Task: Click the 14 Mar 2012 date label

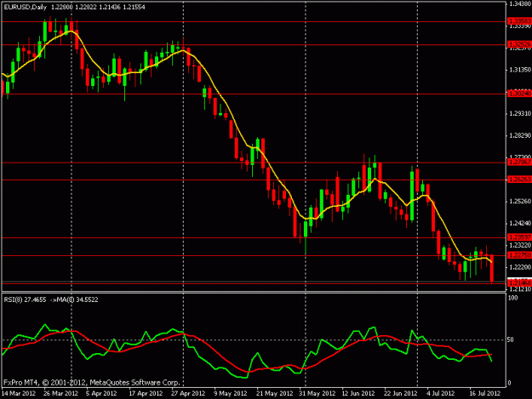Action: click(x=19, y=394)
